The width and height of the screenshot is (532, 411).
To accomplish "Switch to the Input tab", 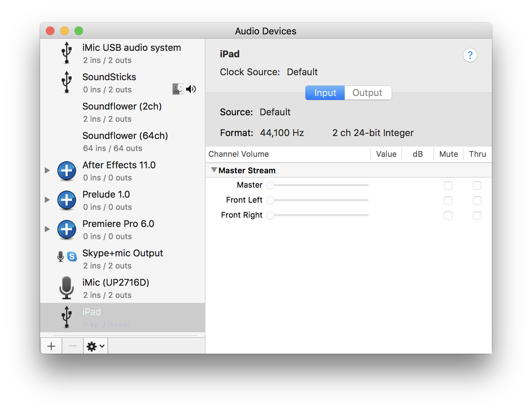I will 325,93.
